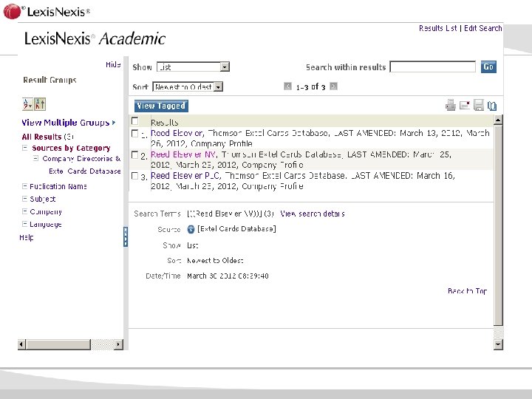
Task: Click the LexisNexis Academic title
Action: point(95,38)
